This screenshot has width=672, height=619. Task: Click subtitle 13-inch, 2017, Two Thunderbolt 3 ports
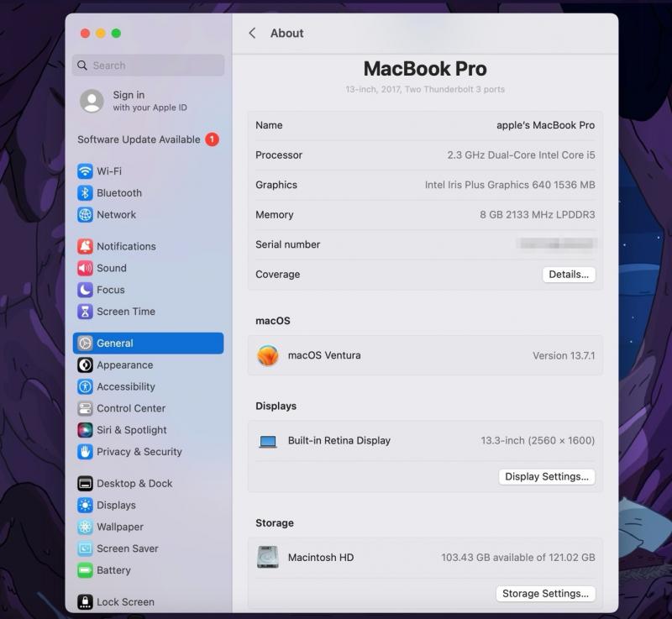coord(425,90)
